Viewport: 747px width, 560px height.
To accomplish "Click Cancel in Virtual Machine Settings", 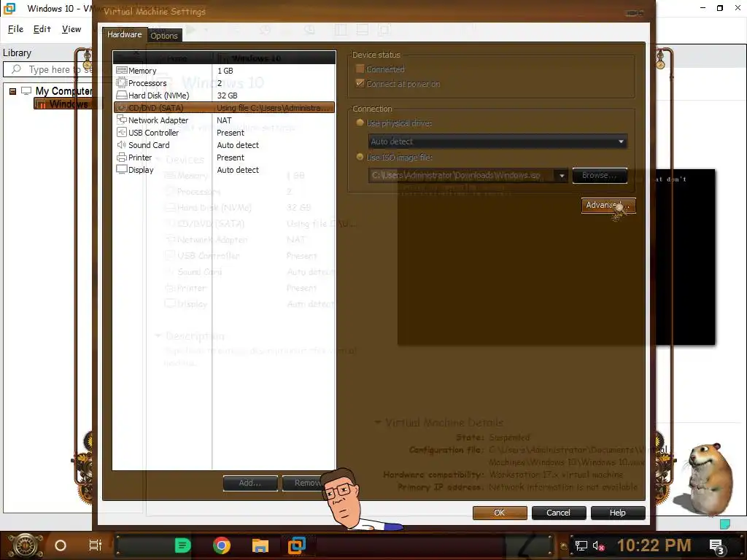I will 558,513.
